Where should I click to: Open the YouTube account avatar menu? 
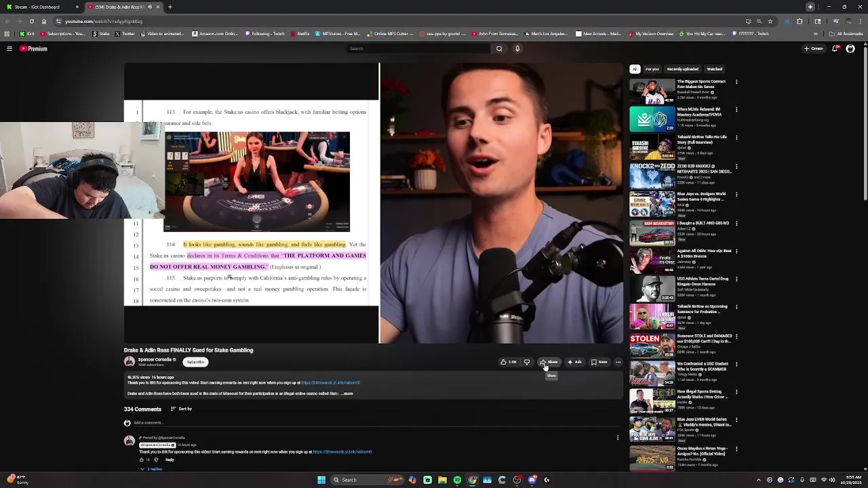(850, 49)
